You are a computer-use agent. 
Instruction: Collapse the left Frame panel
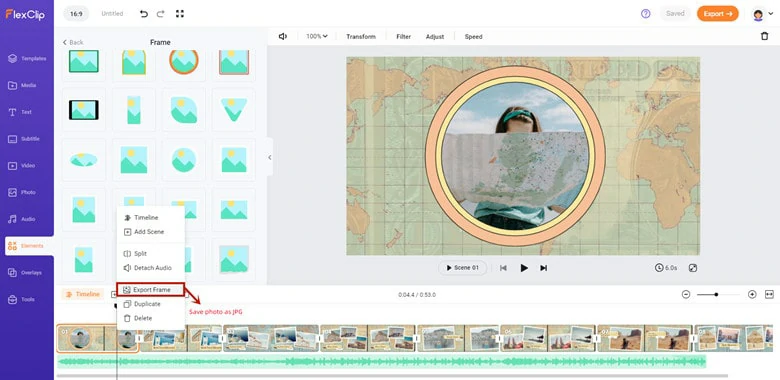pos(270,157)
